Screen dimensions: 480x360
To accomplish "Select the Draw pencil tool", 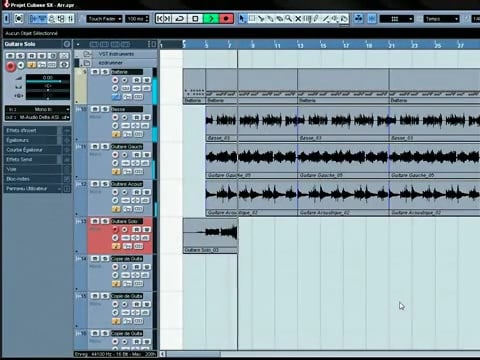I will 316,19.
